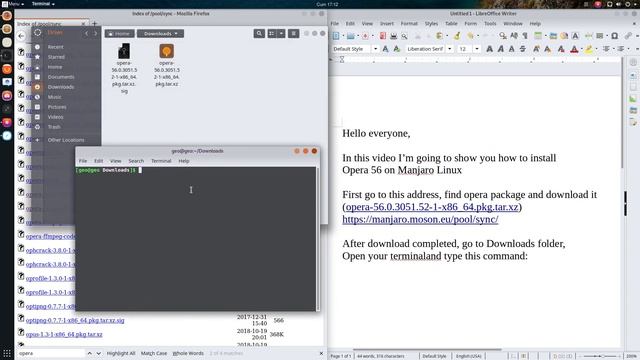Go to next match in Firefox find bar
This screenshot has width=640, height=360.
coord(98,353)
